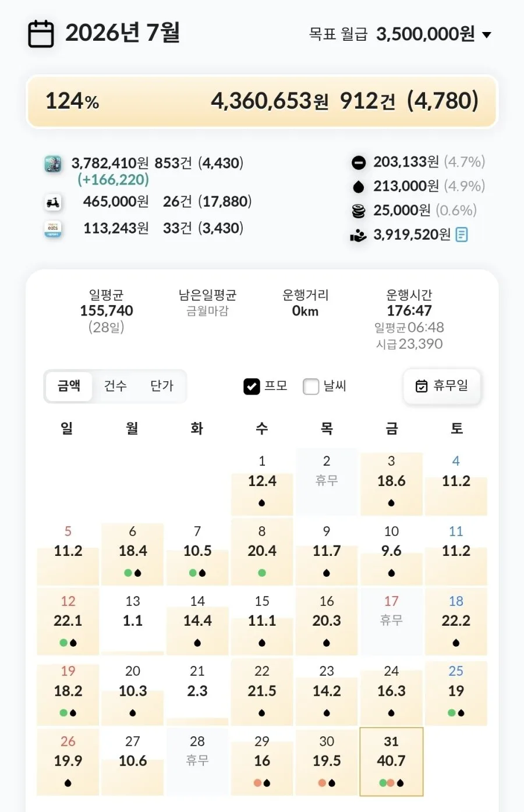The width and height of the screenshot is (524, 812).
Task: Click the 124% progress summary bar
Action: click(262, 101)
